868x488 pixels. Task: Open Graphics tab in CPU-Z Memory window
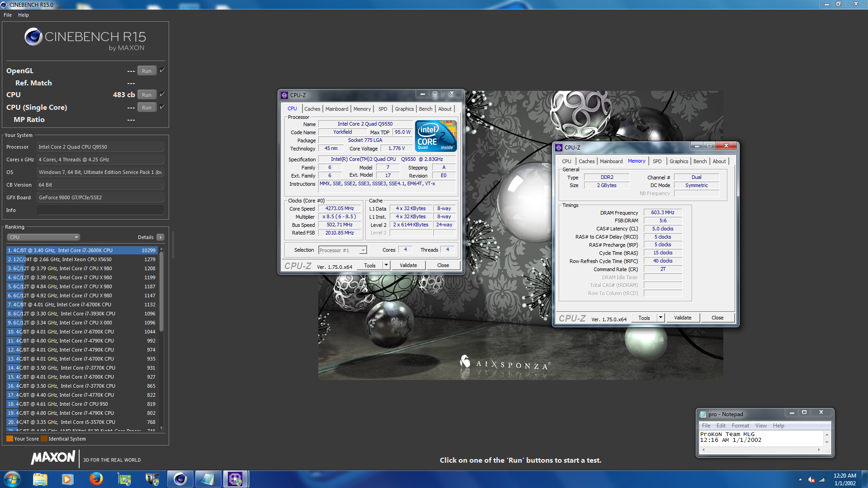click(x=679, y=161)
